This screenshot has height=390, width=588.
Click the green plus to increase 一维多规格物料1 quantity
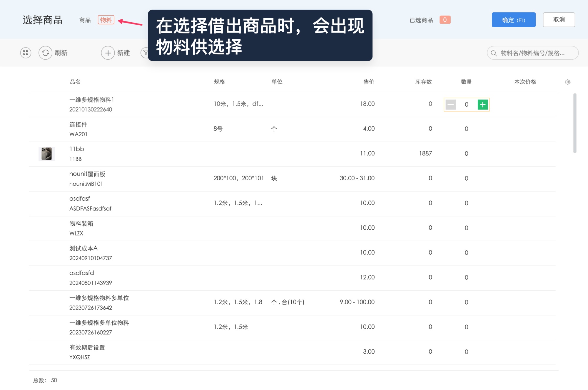[482, 105]
